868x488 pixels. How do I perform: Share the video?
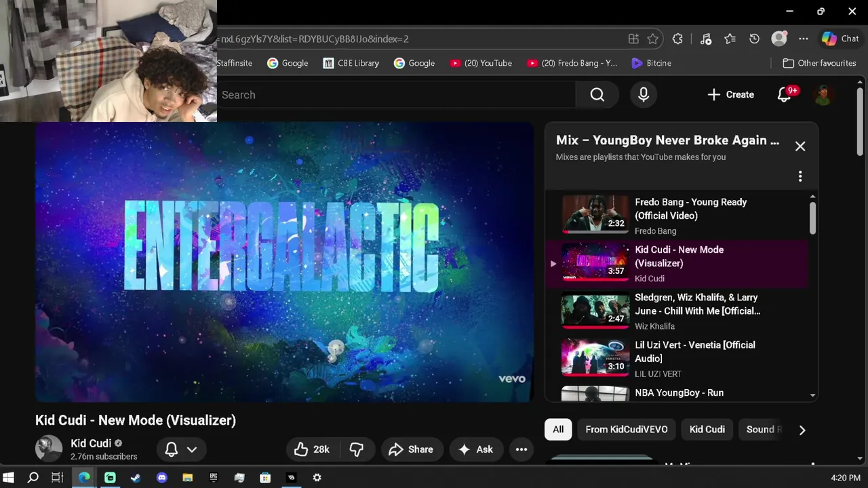coord(411,449)
